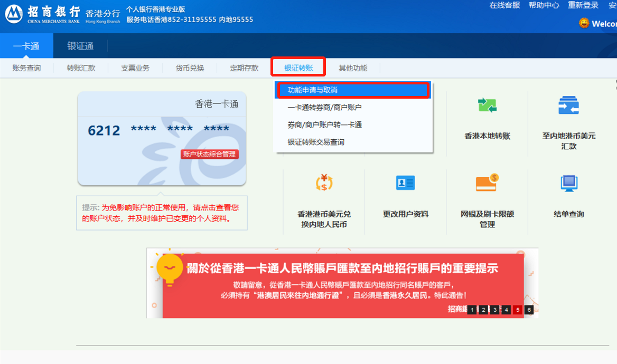This screenshot has width=617, height=364.
Task: Select 功能申请与取消 from dropdown
Action: point(353,90)
